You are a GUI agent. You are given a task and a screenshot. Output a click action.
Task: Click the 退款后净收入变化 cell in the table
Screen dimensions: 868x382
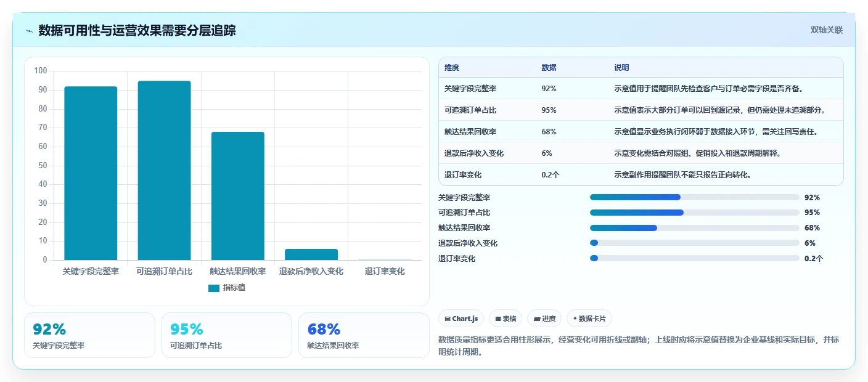[x=474, y=153]
